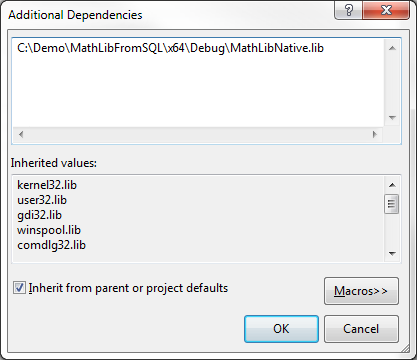Click the Cancel button
Viewport: 417px width, 360px height.
361,329
